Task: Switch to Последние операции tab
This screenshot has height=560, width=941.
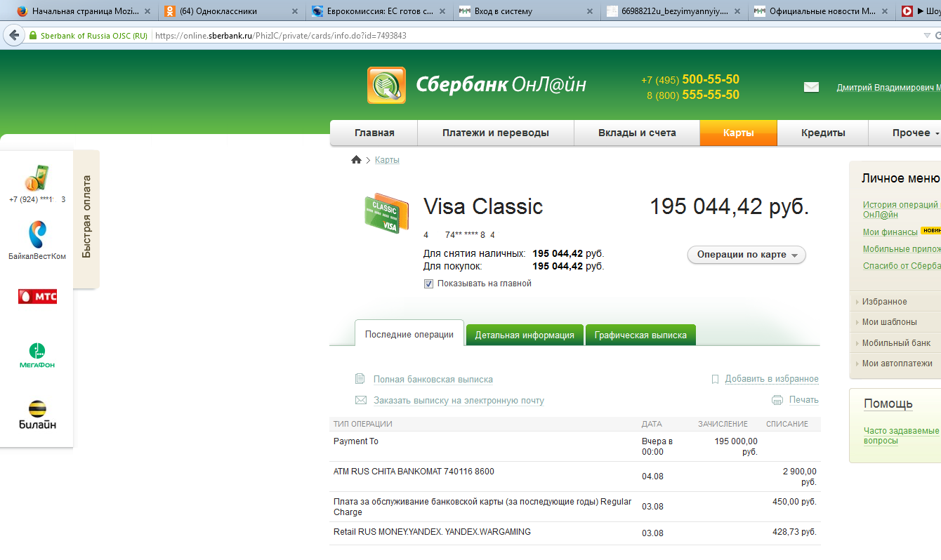Action: tap(409, 333)
